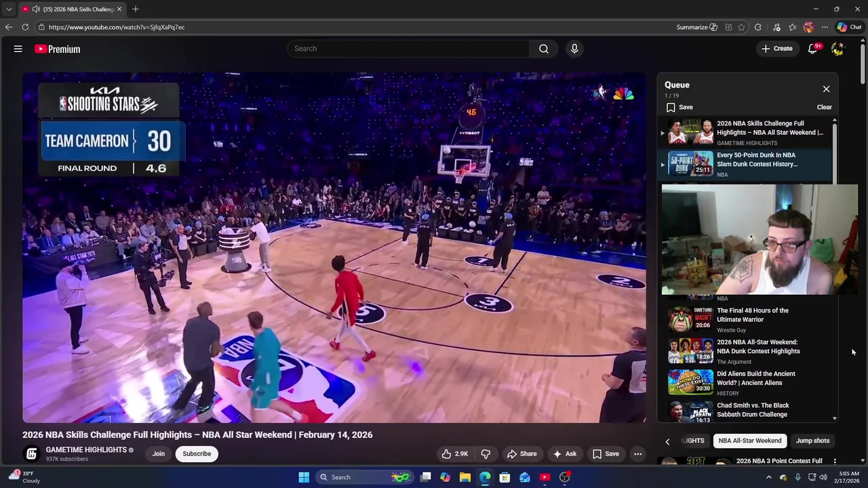Click Summarize in the address bar

point(696,27)
